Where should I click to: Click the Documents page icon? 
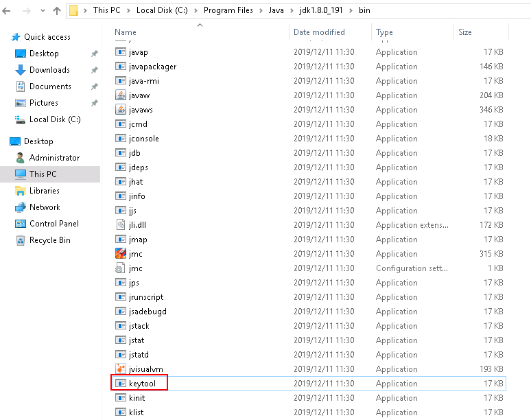(x=21, y=86)
